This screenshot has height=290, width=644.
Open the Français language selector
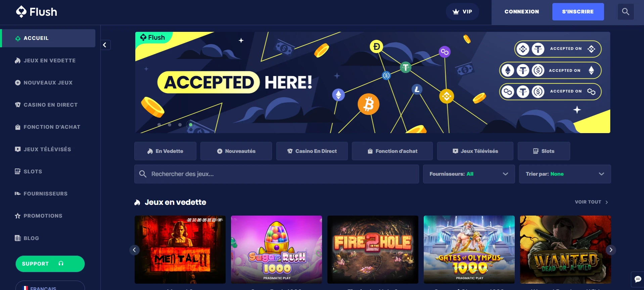tap(50, 286)
